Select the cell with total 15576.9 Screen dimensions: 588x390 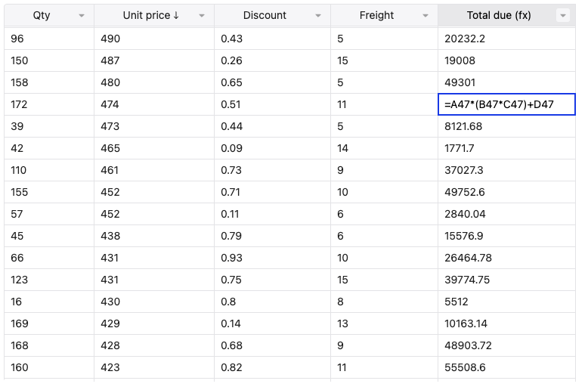click(x=506, y=236)
